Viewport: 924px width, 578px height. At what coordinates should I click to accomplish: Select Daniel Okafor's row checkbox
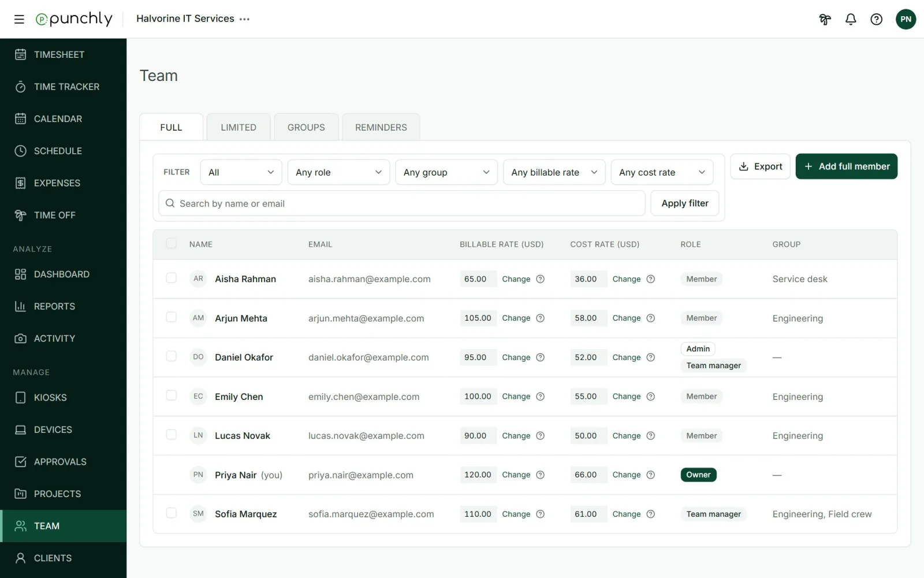[171, 357]
